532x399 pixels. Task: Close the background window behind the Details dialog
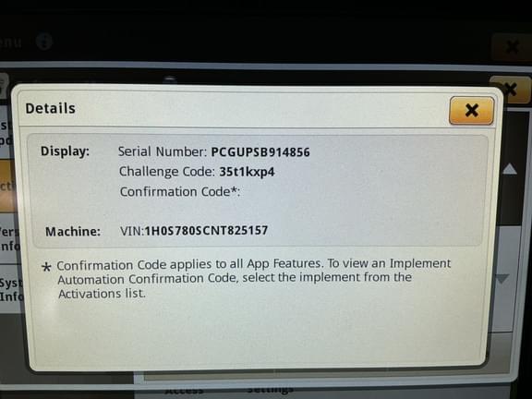[x=510, y=90]
